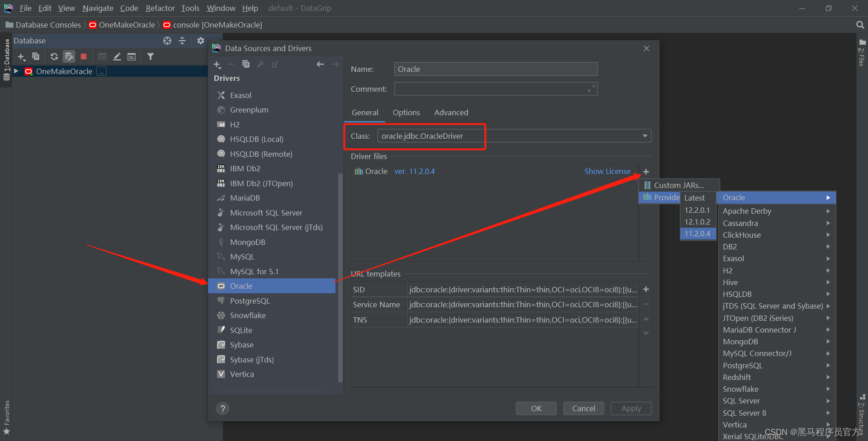Click the ver. 11.2.0.4 link
This screenshot has height=441, width=868.
[x=415, y=171]
